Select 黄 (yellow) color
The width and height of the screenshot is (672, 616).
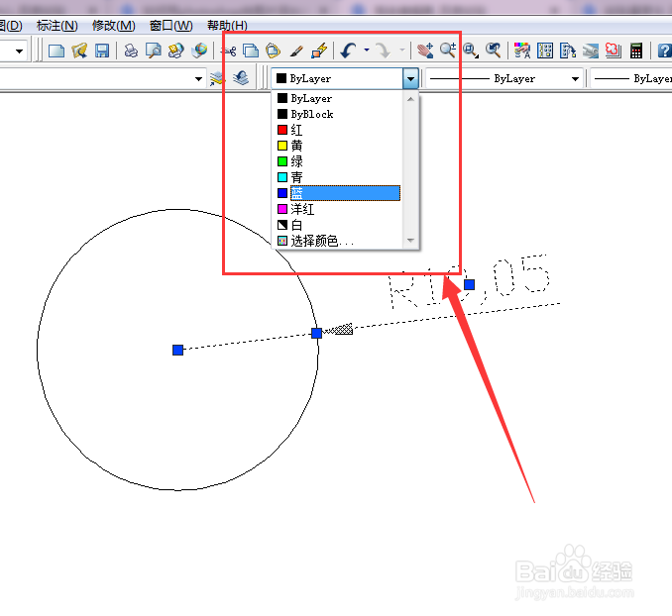pos(339,146)
